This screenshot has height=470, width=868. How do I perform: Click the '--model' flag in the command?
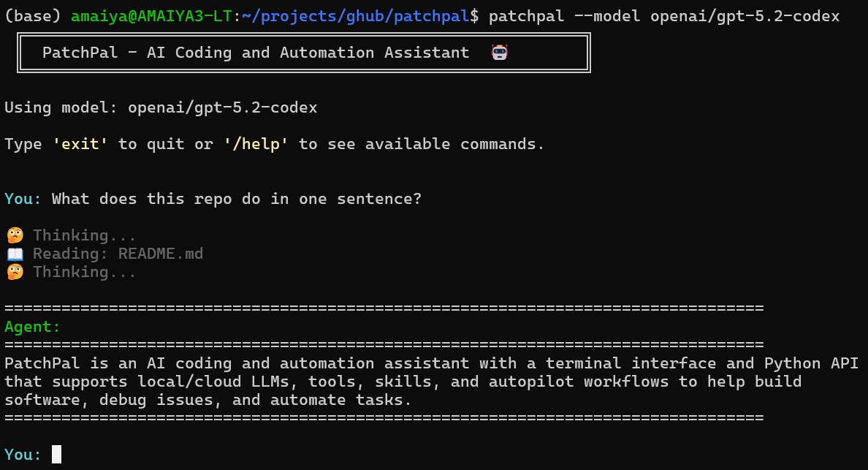click(x=607, y=15)
